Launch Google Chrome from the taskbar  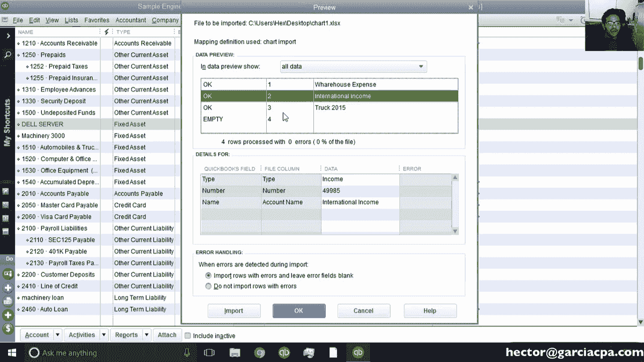click(x=260, y=353)
